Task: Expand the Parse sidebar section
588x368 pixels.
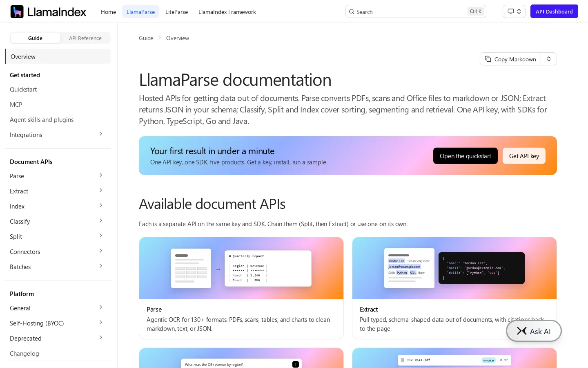Action: pos(101,175)
